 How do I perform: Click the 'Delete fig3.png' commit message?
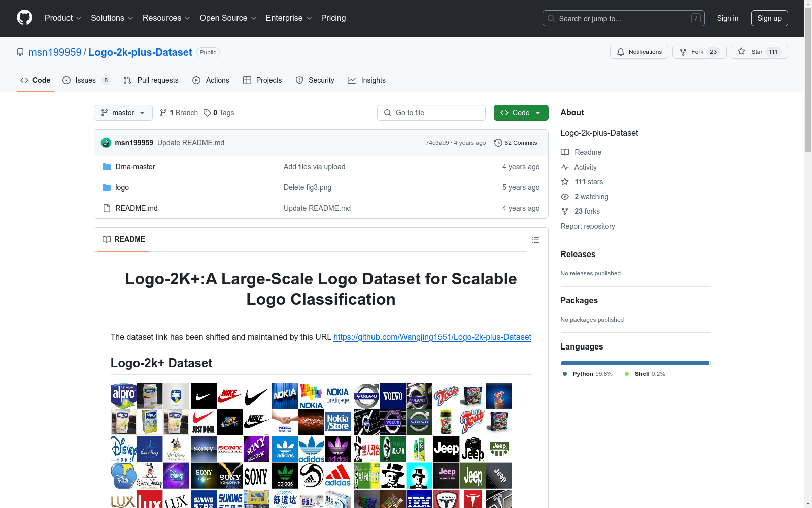(x=308, y=187)
